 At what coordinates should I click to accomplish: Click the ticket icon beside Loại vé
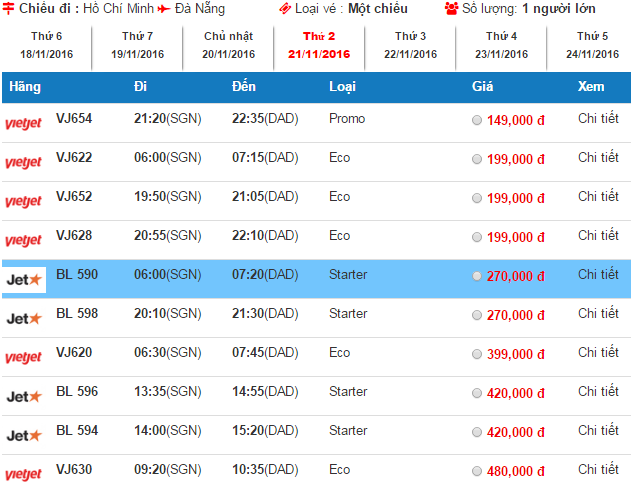(x=285, y=8)
